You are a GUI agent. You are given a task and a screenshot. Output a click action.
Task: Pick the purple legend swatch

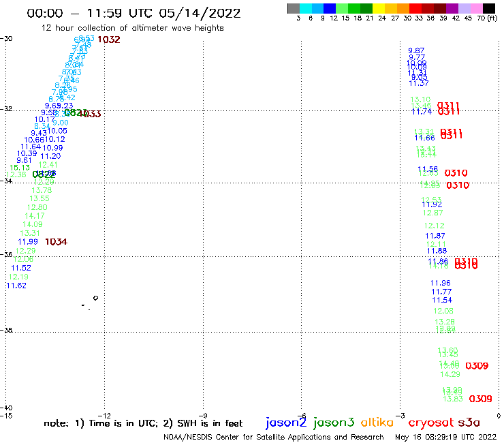(x=452, y=8)
